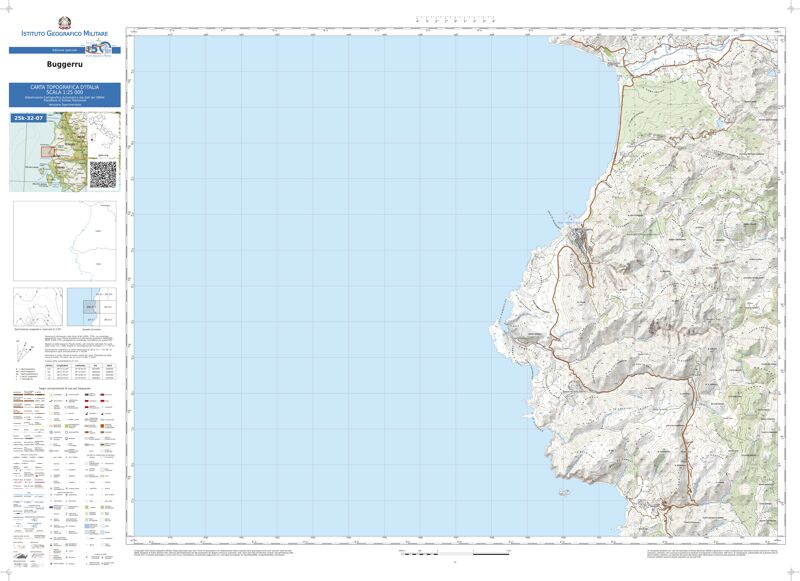The width and height of the screenshot is (800, 581).
Task: Open the administrative boundaries diagram box
Action: pos(64,241)
